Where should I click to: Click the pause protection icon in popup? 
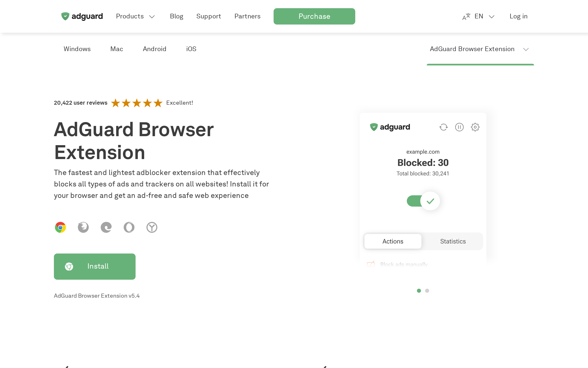pos(459,127)
